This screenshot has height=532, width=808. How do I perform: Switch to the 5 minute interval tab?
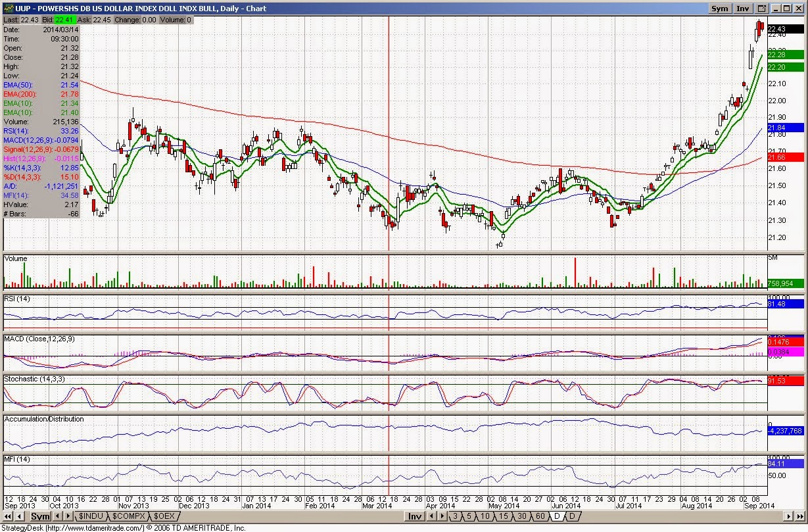point(469,516)
